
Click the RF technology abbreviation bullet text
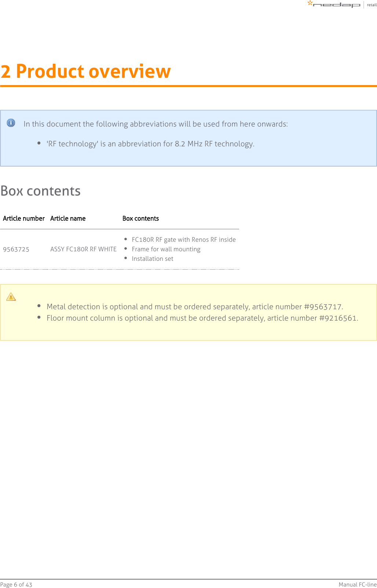coord(150,144)
